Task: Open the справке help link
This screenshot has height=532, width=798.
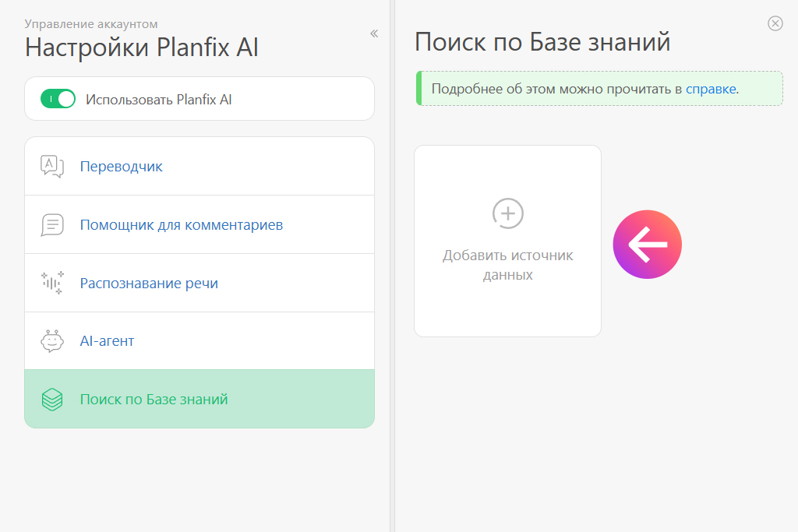Action: (x=711, y=89)
